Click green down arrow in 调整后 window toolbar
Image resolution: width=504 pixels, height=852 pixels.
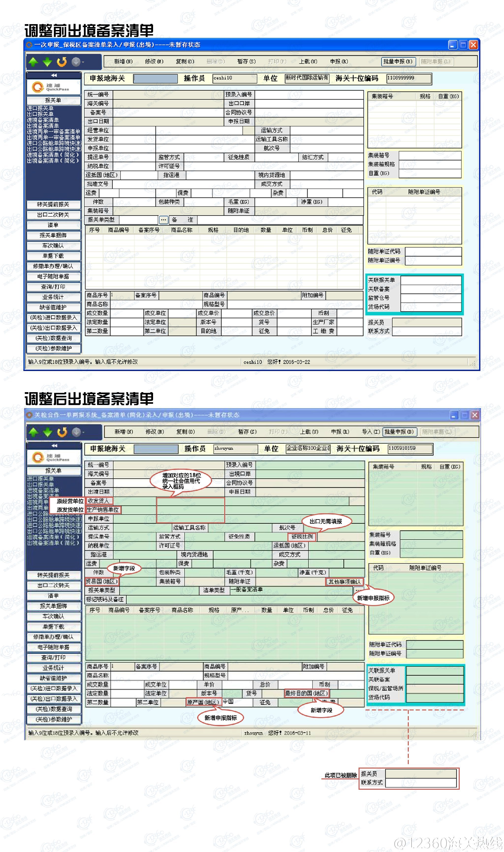47,432
